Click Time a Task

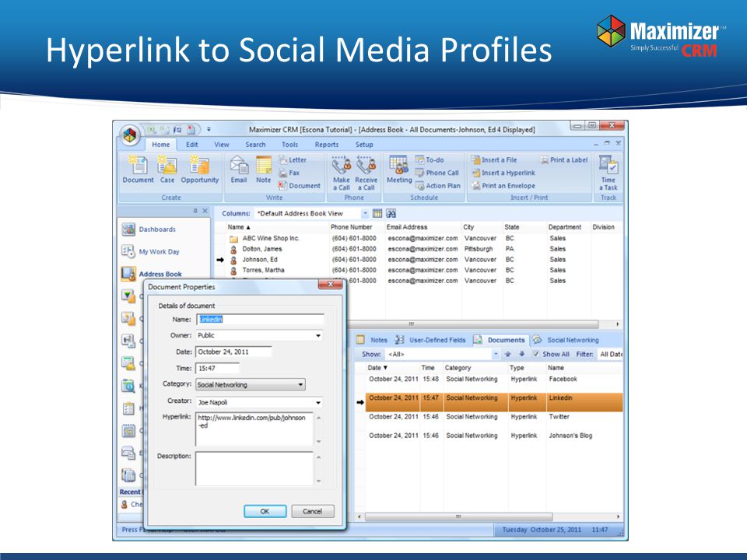[608, 173]
